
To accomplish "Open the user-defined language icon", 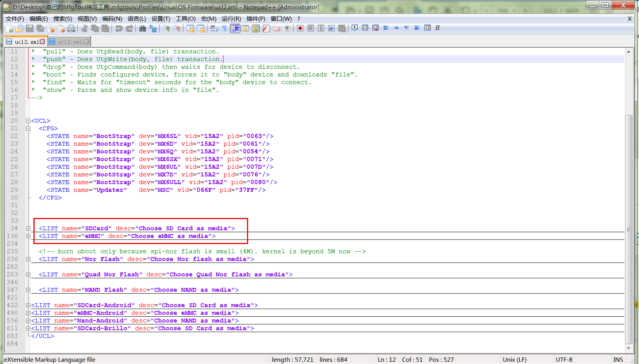I will pyautogui.click(x=245, y=28).
